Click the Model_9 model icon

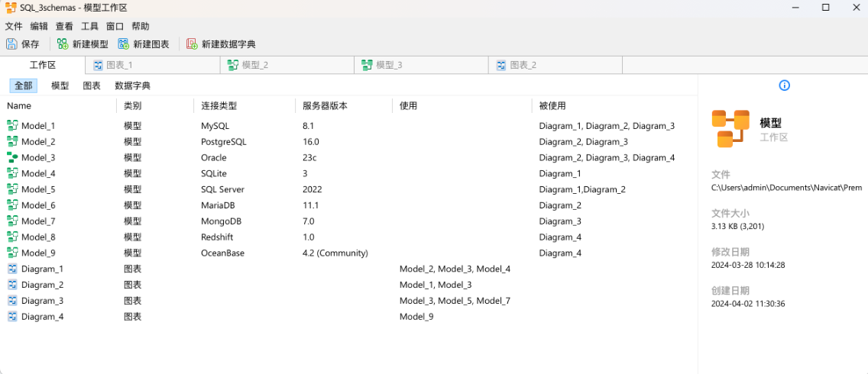click(x=12, y=253)
